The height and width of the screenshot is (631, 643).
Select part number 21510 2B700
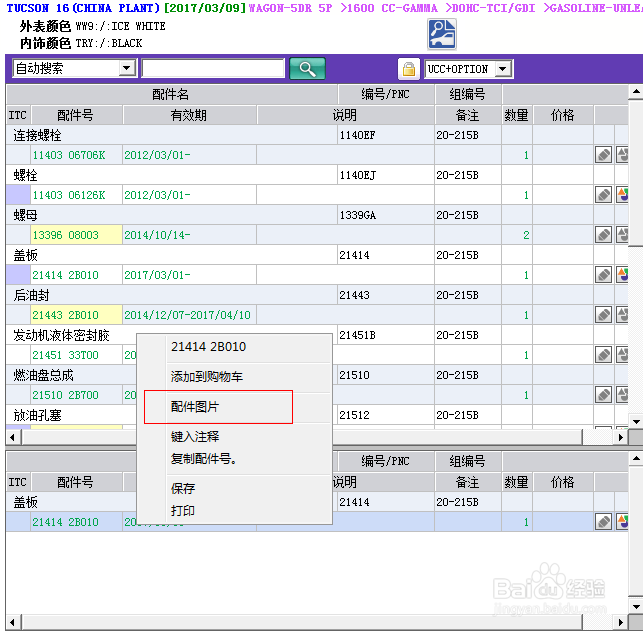point(66,395)
